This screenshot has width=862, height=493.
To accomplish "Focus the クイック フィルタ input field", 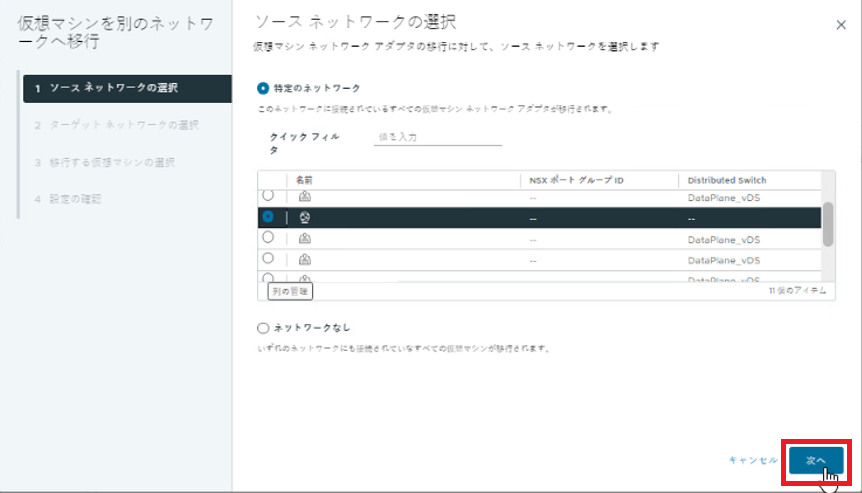I will (x=437, y=137).
